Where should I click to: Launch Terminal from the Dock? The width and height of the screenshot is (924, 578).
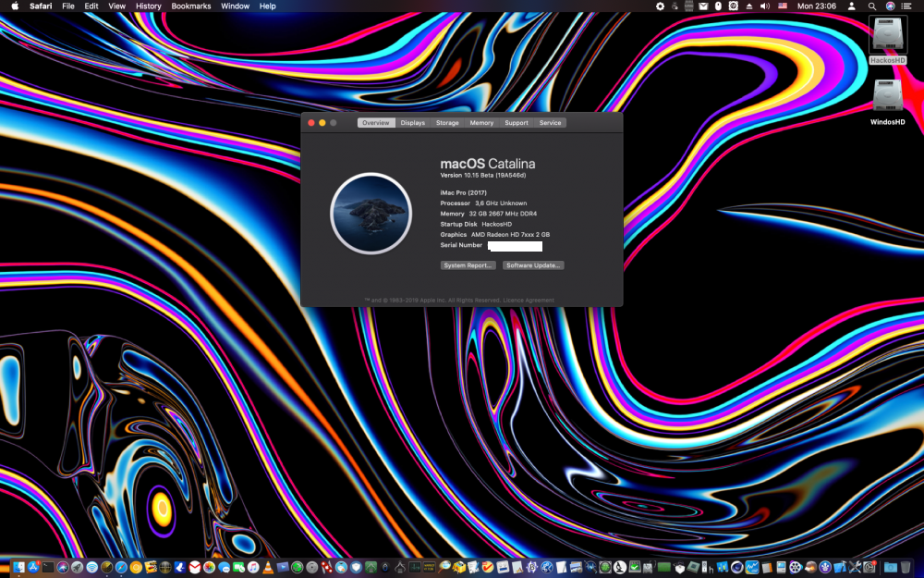(x=48, y=568)
